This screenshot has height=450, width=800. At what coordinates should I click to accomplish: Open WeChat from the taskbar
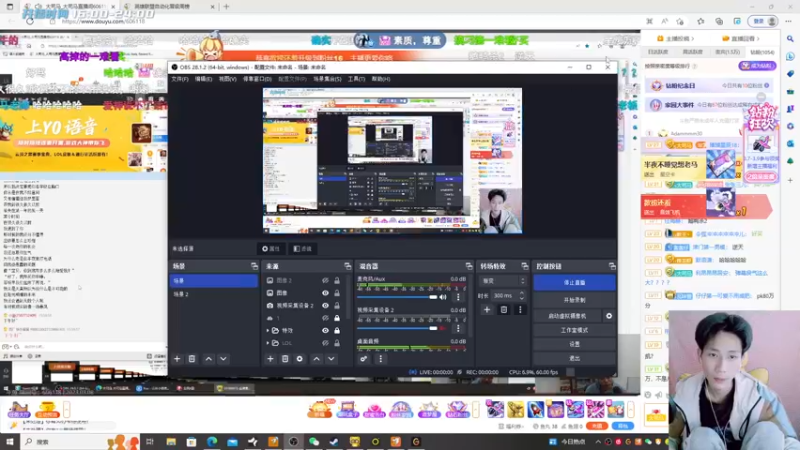coord(314,441)
